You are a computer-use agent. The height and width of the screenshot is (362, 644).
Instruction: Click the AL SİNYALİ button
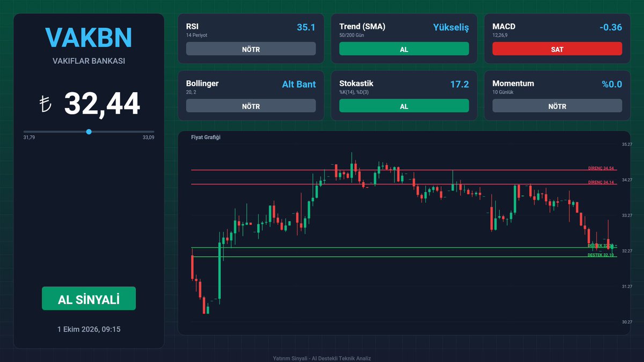(x=89, y=298)
